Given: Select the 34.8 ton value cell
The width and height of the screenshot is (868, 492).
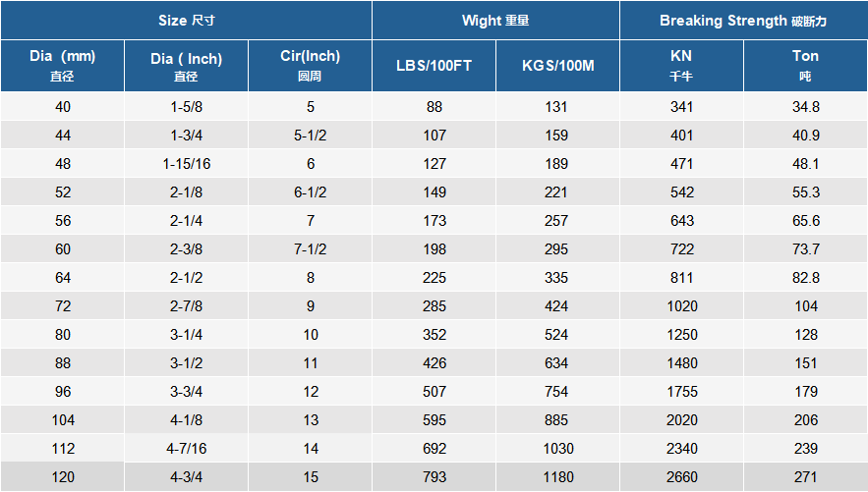Looking at the screenshot, I should 805,107.
